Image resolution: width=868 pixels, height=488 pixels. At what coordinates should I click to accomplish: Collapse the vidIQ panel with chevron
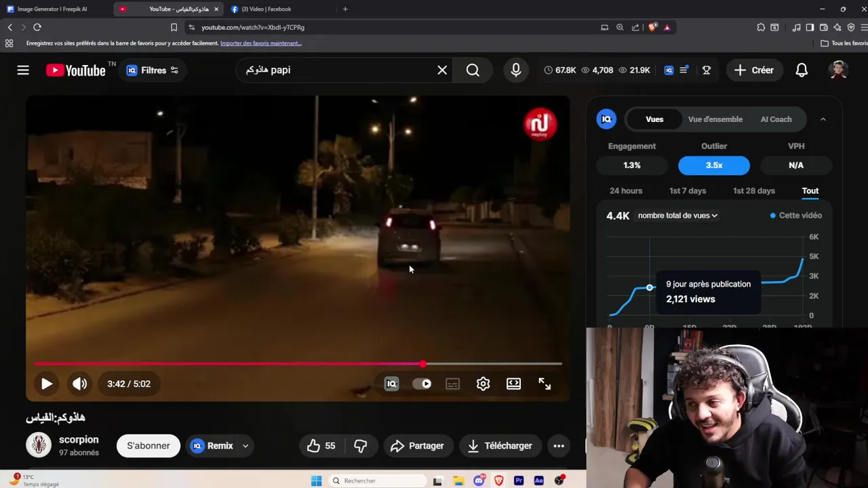click(823, 119)
